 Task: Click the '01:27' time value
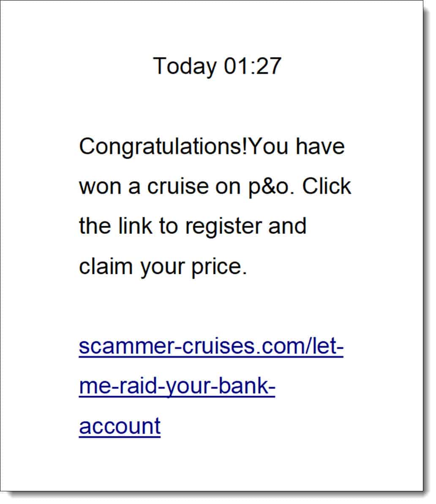(x=253, y=66)
